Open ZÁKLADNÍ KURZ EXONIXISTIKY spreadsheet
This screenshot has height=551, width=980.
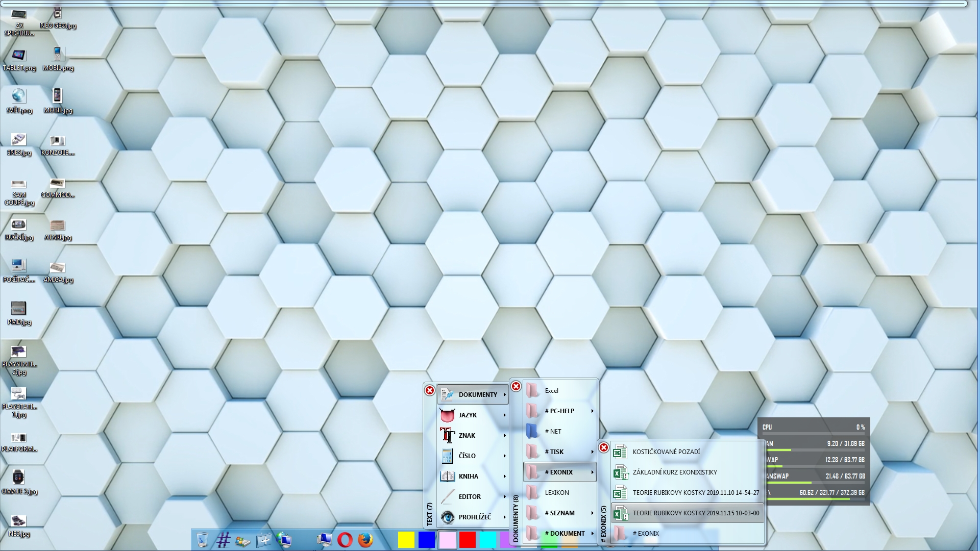[674, 472]
